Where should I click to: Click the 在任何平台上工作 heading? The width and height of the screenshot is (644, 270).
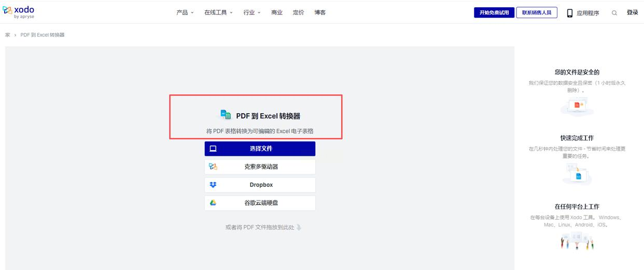click(577, 207)
